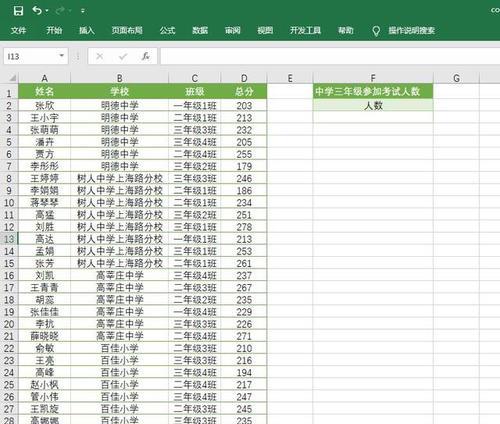Switch to the 开发工具 tab
Screen dimensions: 500x424
pyautogui.click(x=305, y=31)
